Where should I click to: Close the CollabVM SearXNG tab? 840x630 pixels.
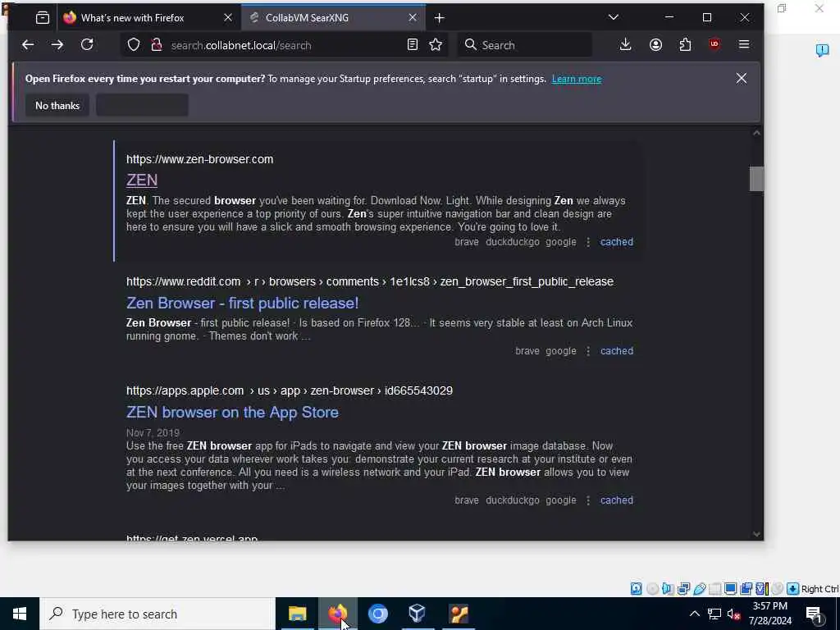413,18
